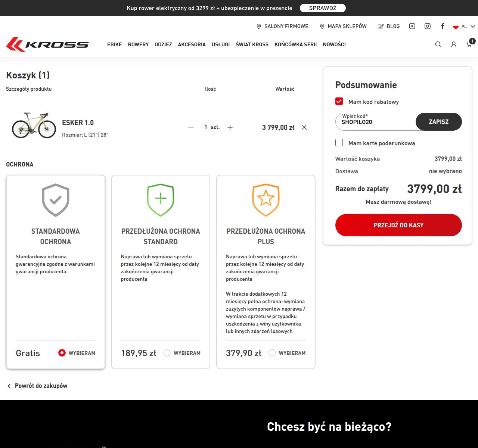Visit the Kross YouTube channel icon
Image resolution: width=478 pixels, height=448 pixels.
click(x=412, y=26)
